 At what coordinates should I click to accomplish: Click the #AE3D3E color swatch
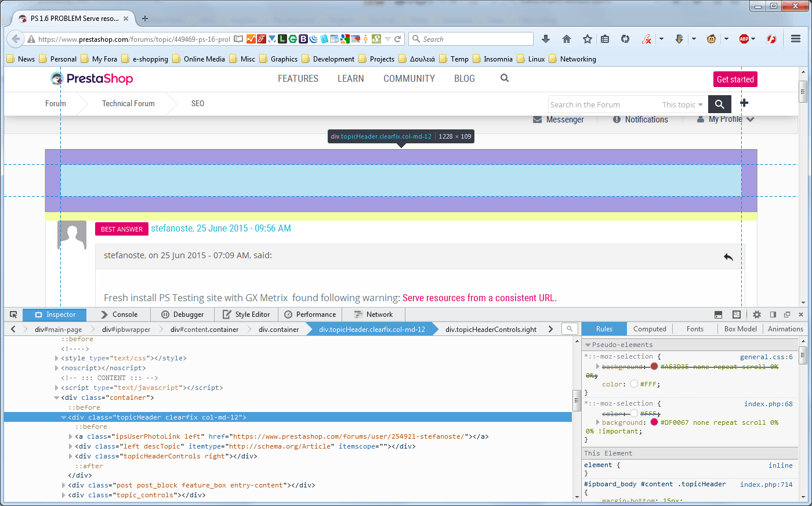pyautogui.click(x=654, y=366)
